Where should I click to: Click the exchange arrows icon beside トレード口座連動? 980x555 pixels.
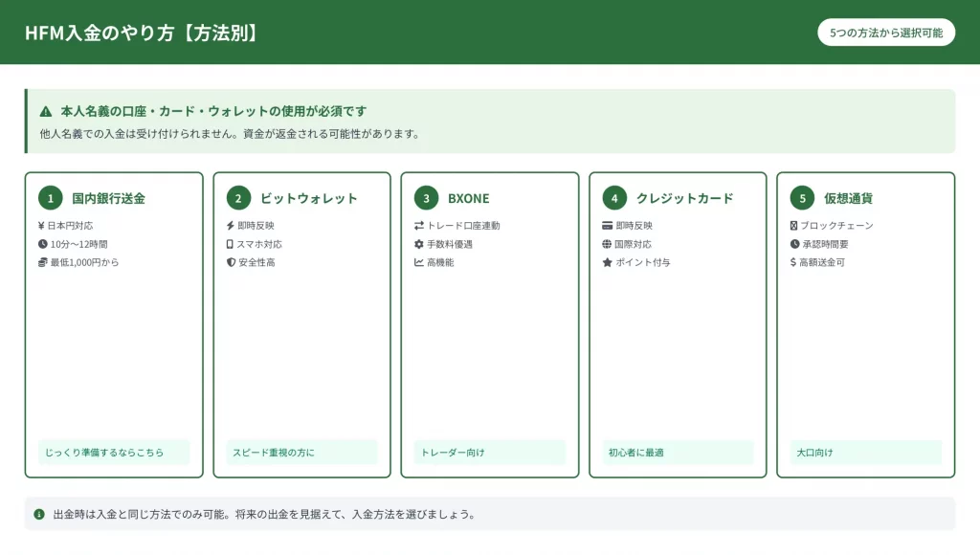click(418, 226)
